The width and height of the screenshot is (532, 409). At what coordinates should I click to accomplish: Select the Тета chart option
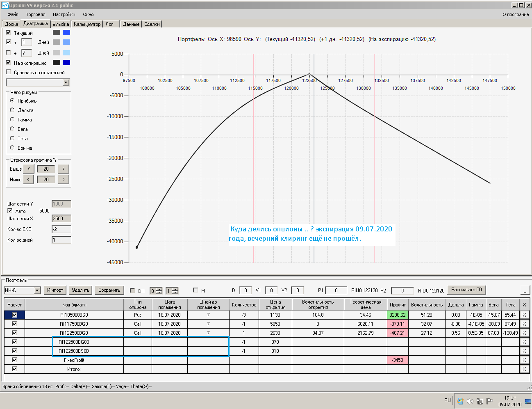pos(12,138)
